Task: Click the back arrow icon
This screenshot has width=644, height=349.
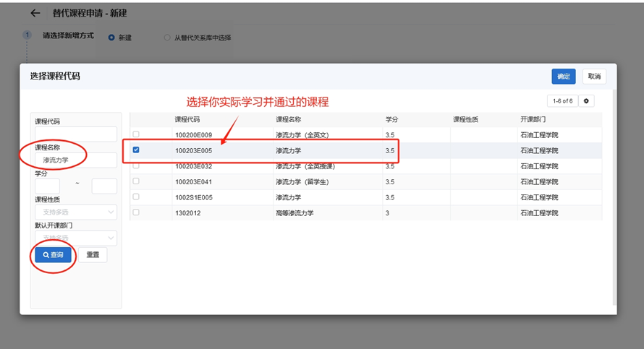Action: point(35,14)
